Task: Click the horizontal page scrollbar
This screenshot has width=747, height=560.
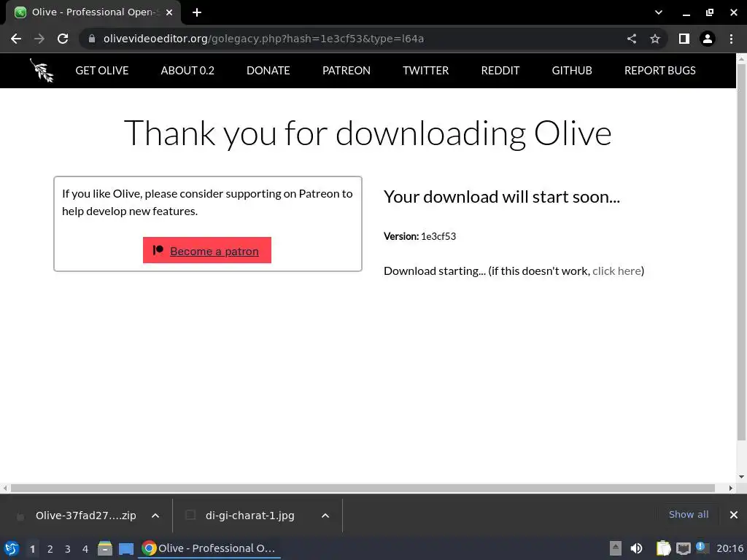Action: point(363,488)
